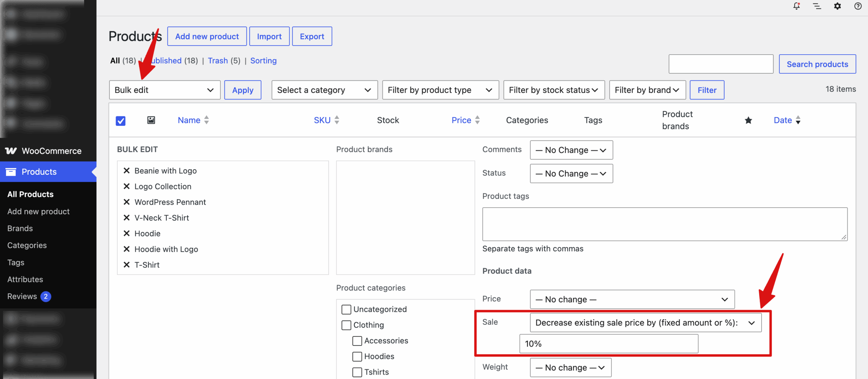Open WooCommerce menu in sidebar

point(48,151)
